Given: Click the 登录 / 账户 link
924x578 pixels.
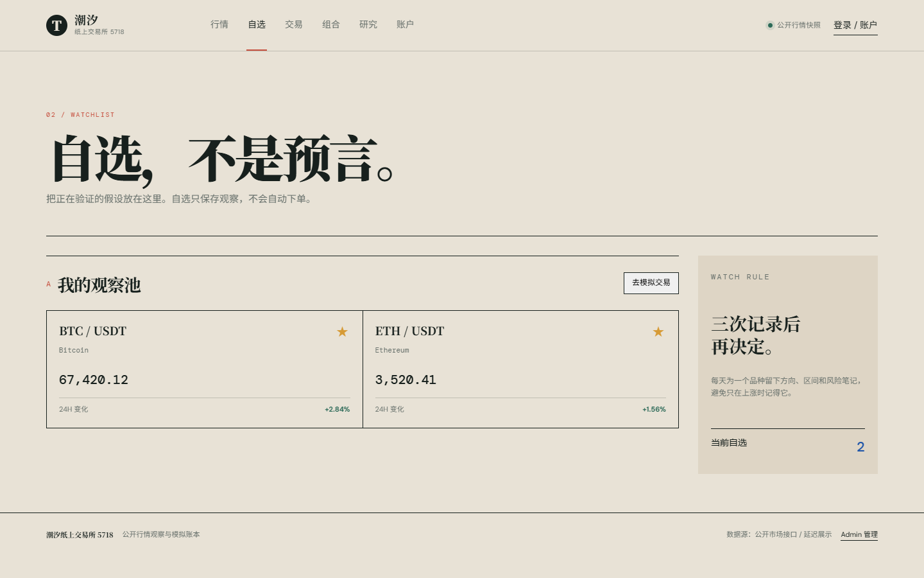Looking at the screenshot, I should [x=855, y=25].
